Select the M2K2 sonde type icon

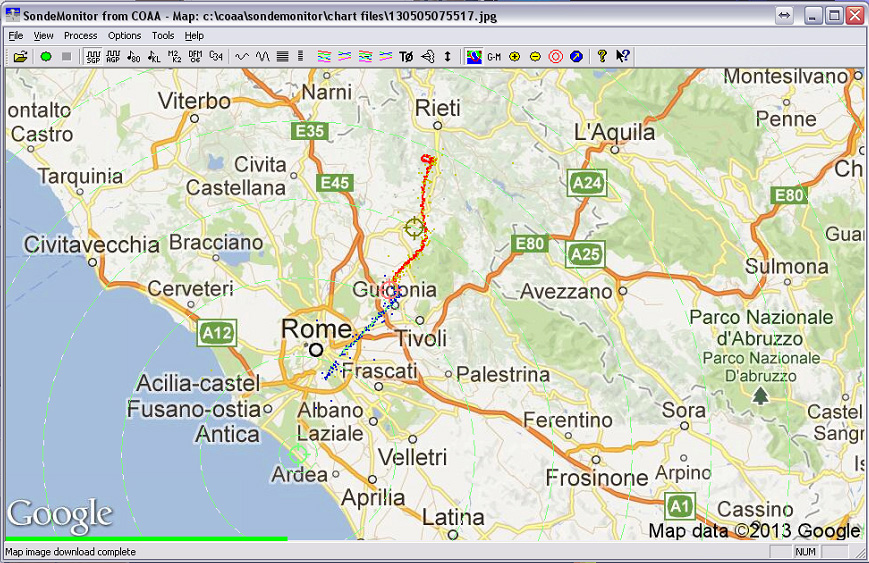175,57
